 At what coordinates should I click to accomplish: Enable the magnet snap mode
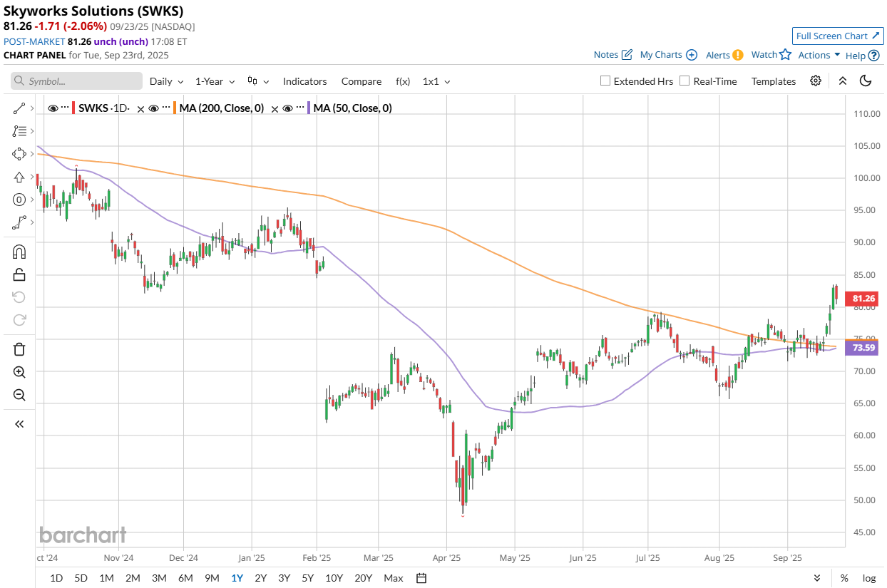tap(19, 252)
